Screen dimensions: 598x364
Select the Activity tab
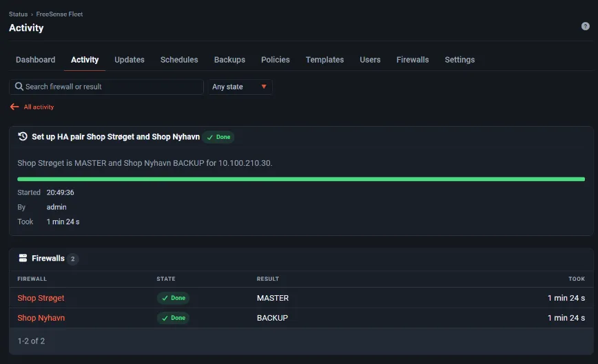(85, 60)
